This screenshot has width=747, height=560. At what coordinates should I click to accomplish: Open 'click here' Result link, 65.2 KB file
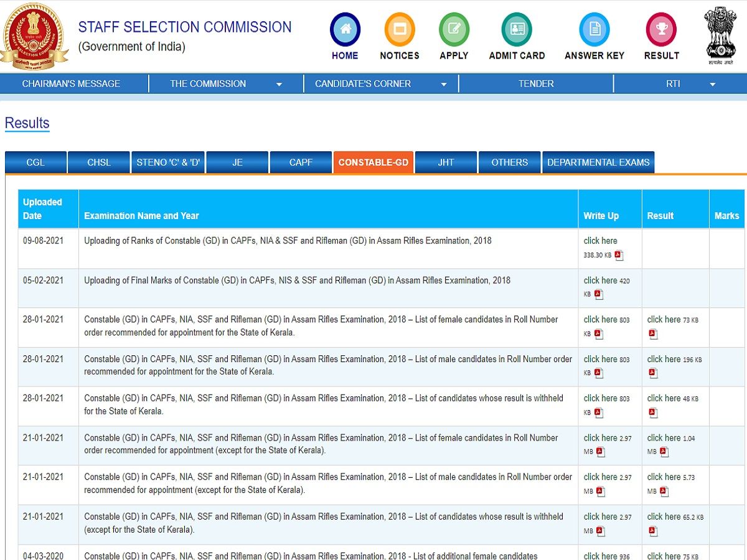(x=664, y=516)
